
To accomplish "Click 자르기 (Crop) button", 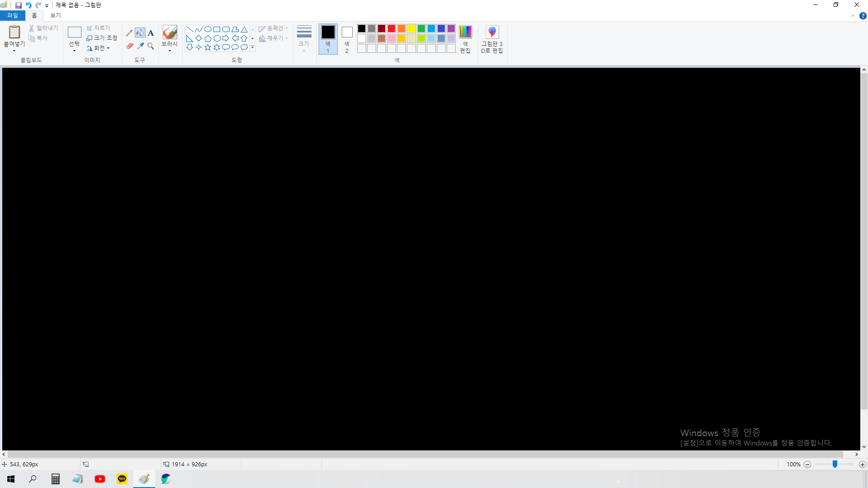I will [98, 28].
